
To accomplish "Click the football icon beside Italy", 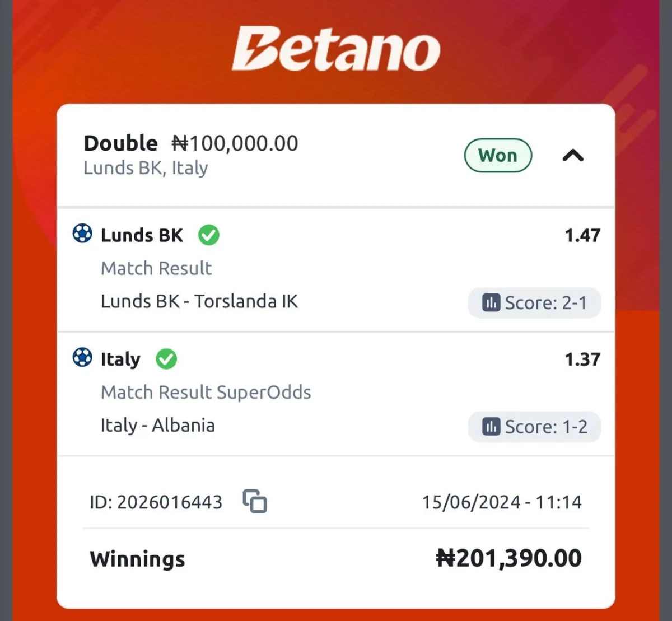I will click(82, 357).
